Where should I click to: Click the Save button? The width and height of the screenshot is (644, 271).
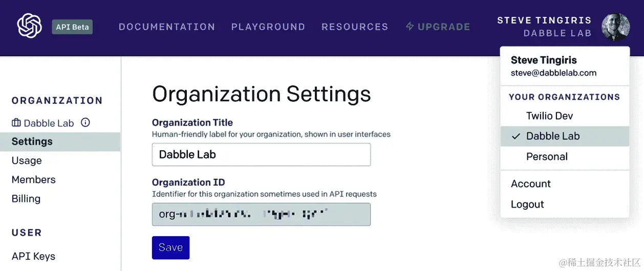170,247
